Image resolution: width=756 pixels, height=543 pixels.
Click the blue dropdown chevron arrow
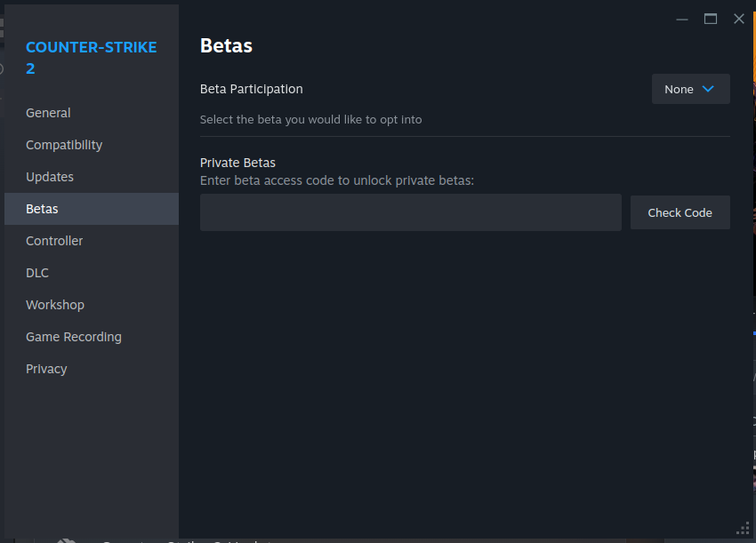point(708,89)
